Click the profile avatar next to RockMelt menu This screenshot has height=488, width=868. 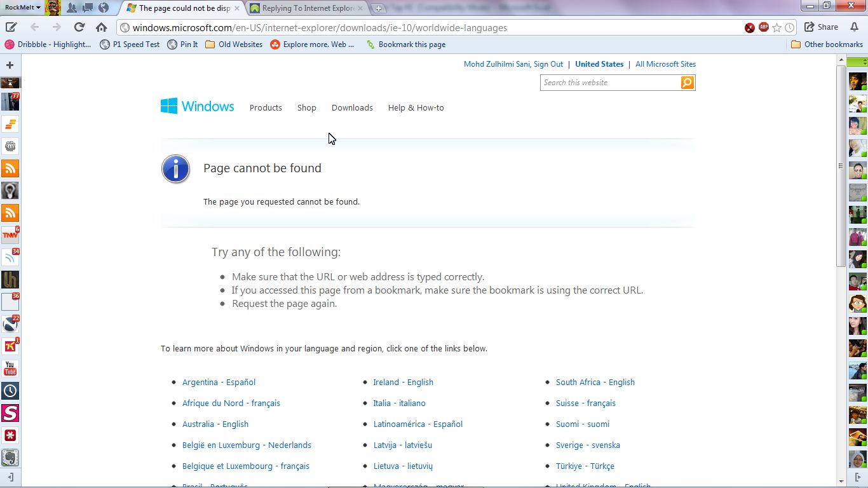pyautogui.click(x=53, y=8)
